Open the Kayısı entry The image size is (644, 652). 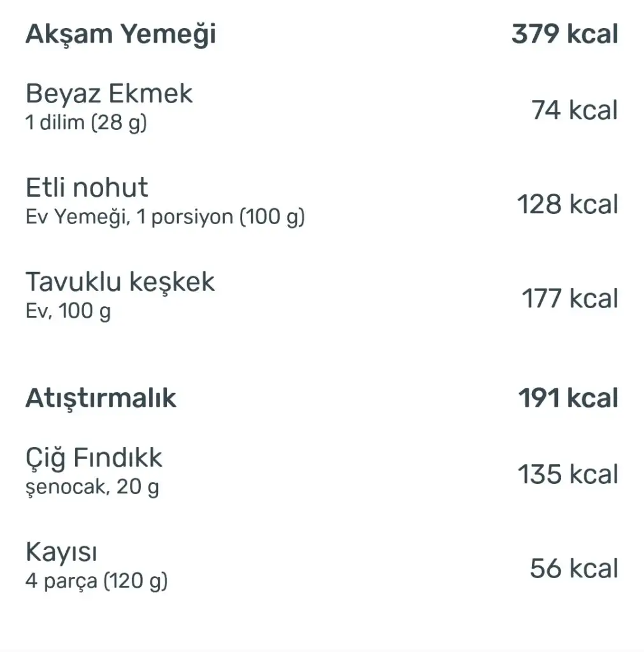(x=61, y=552)
